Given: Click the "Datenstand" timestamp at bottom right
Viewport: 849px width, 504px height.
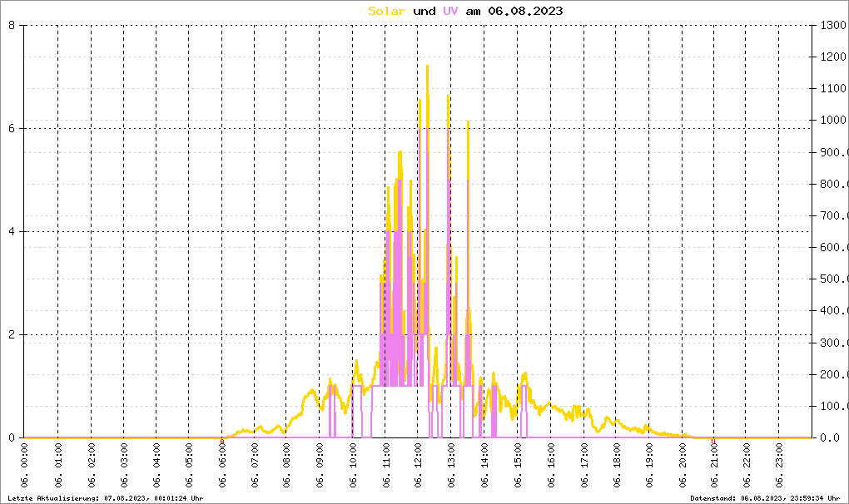Looking at the screenshot, I should click(x=765, y=498).
